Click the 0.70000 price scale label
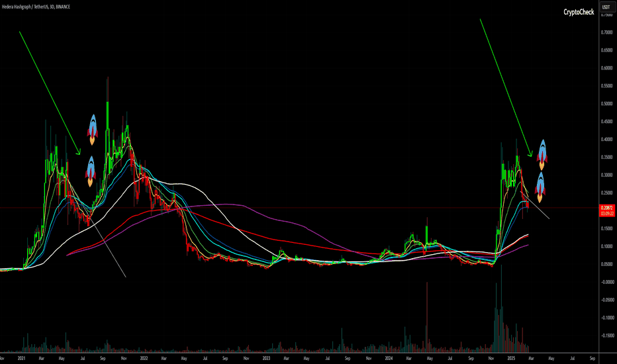 [607, 32]
